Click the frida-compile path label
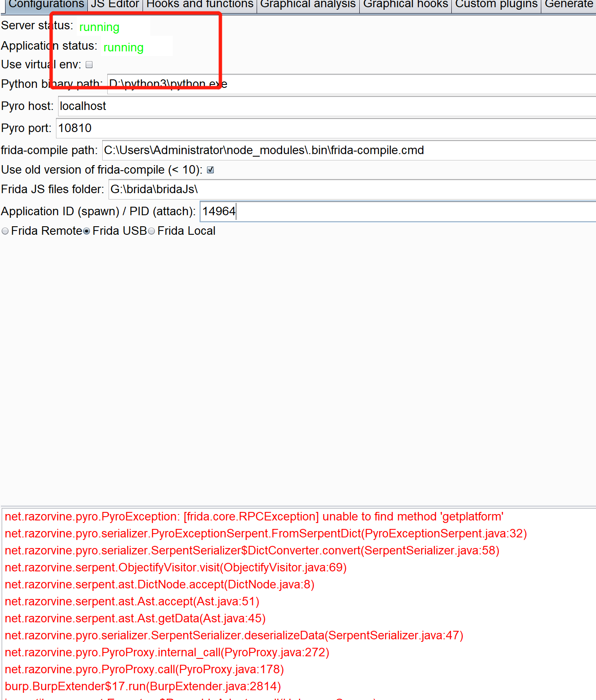The width and height of the screenshot is (596, 700). point(49,150)
